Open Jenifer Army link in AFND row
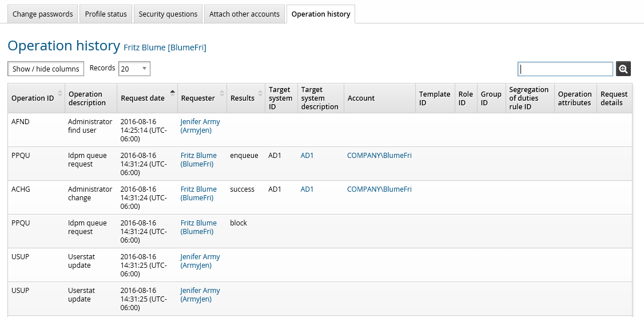644x317 pixels. [x=200, y=126]
